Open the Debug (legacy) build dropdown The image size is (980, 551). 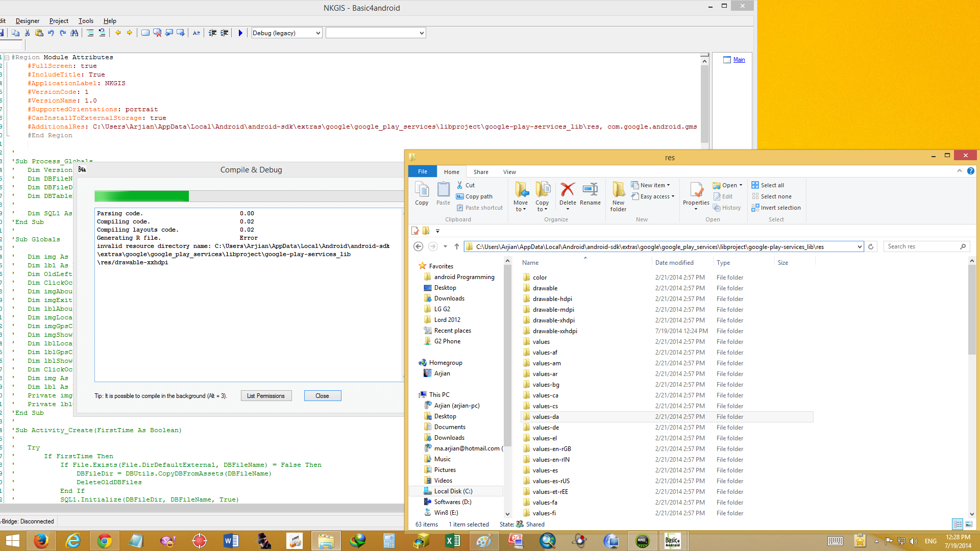318,33
